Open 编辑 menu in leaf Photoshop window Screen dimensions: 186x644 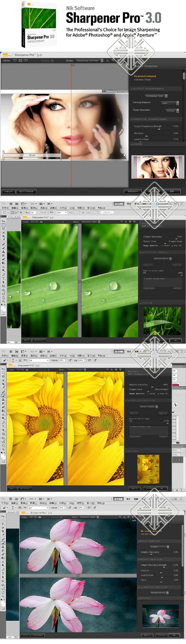(x=15, y=208)
